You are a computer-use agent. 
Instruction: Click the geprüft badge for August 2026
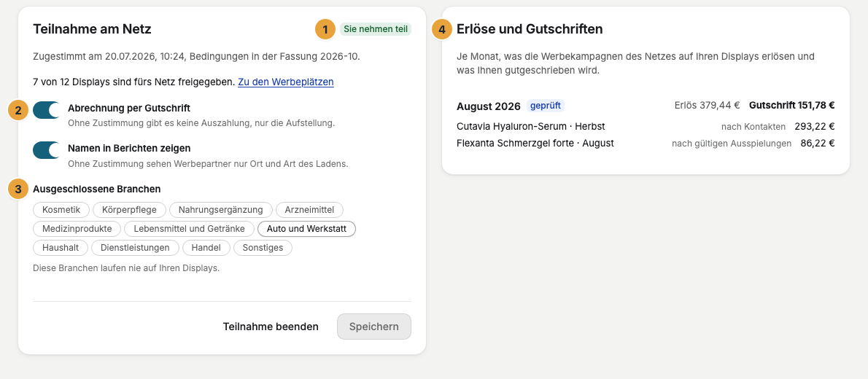[546, 106]
